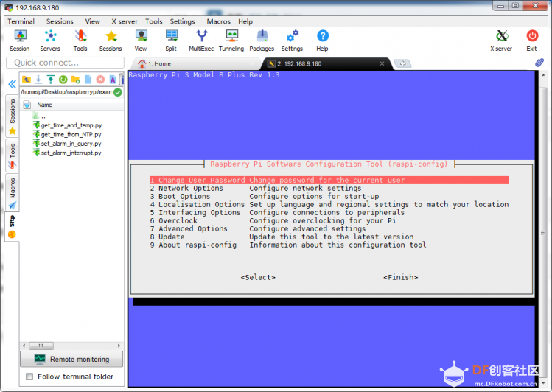Launch the MultiExec toolbar icon

[201, 41]
